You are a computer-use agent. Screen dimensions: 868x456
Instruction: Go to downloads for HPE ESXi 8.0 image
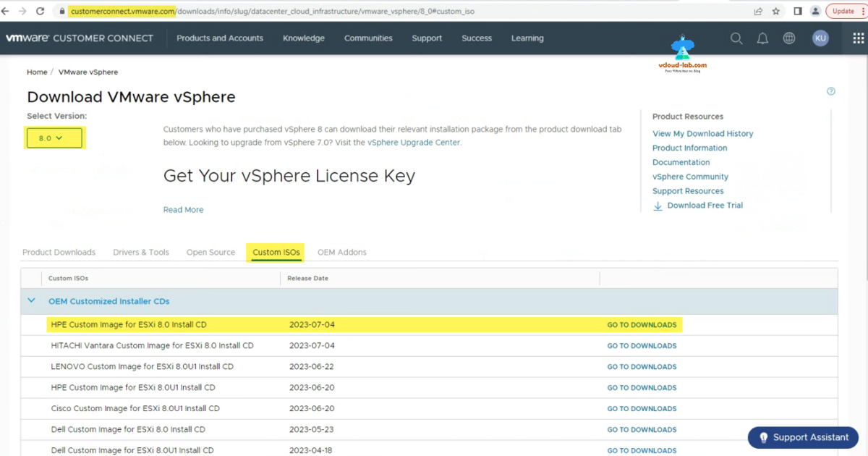(642, 325)
